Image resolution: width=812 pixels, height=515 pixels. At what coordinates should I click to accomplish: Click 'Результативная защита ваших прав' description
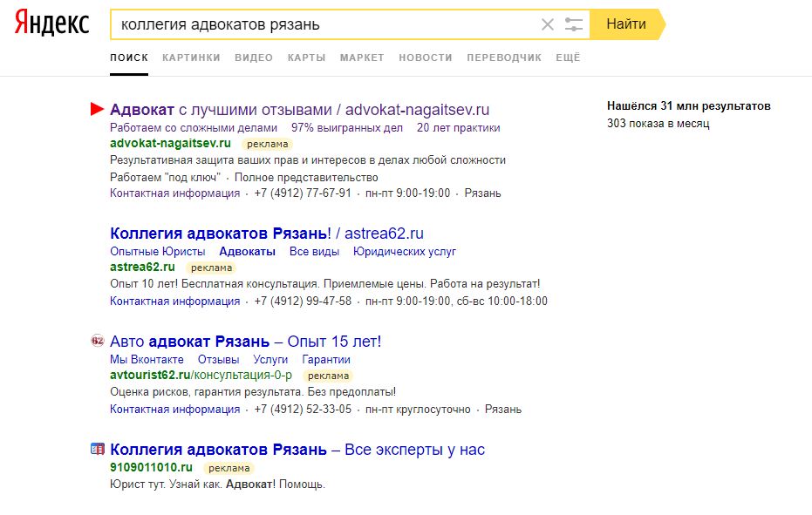(x=308, y=160)
